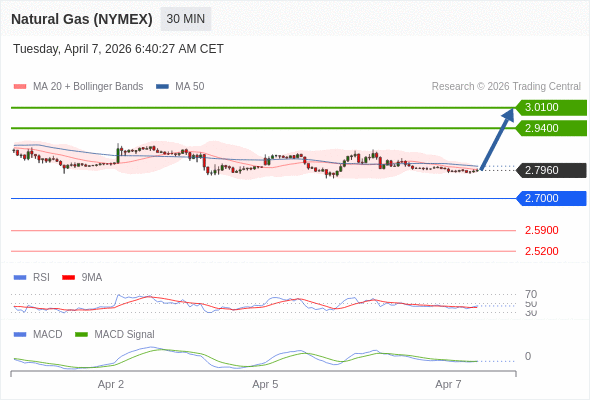Click the MA 20 + Bollinger Bands label
Screen dimensions: 590x400
click(x=88, y=87)
